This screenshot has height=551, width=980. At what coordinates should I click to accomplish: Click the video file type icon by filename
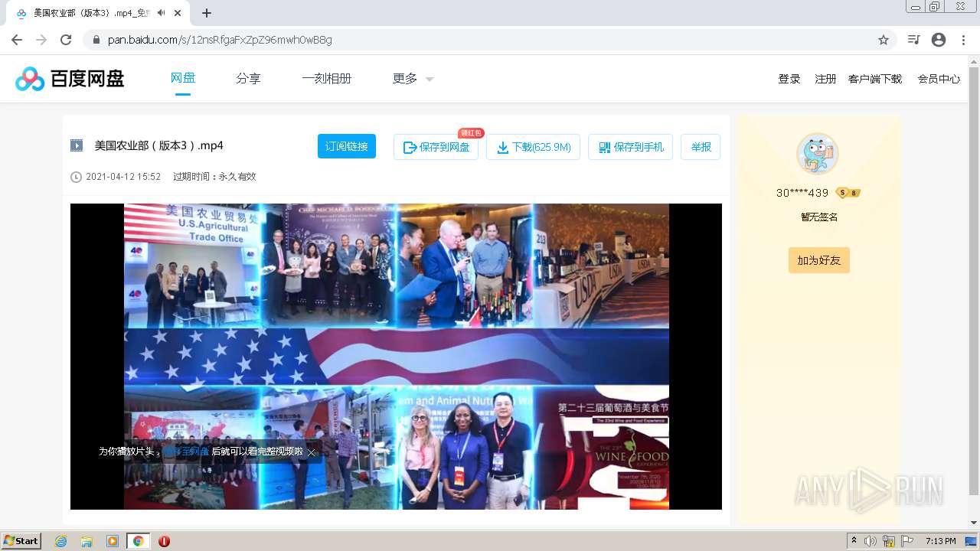point(77,145)
